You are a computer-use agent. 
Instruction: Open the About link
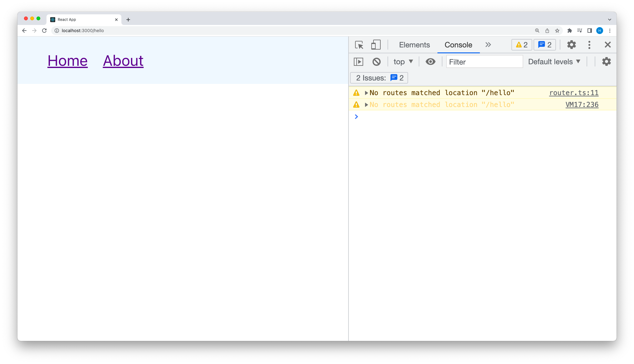pyautogui.click(x=123, y=61)
